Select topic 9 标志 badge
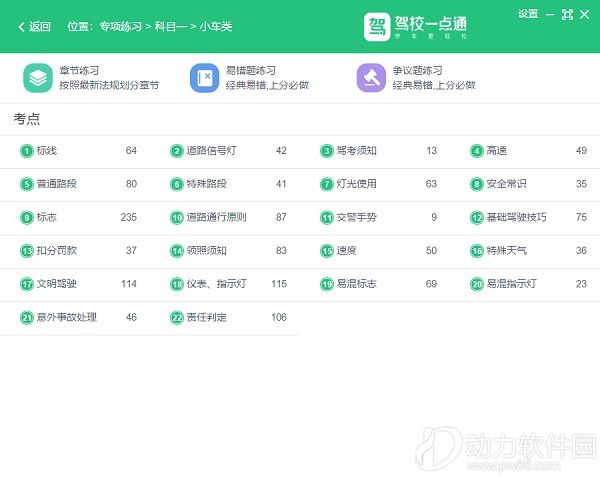This screenshot has width=600, height=480. pos(27,217)
